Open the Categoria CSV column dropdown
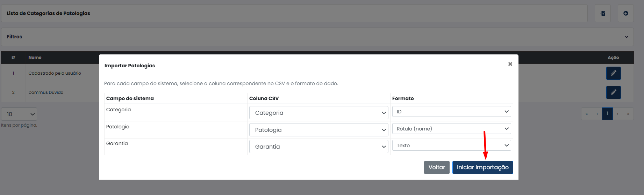Image resolution: width=644 pixels, height=195 pixels. point(319,113)
